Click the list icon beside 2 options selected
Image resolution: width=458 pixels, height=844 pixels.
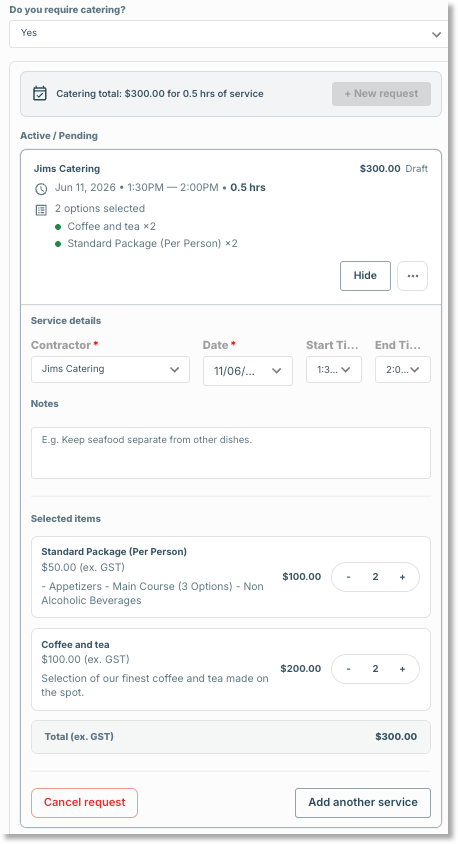tap(41, 210)
